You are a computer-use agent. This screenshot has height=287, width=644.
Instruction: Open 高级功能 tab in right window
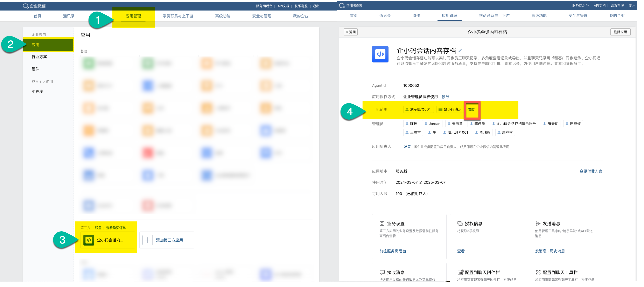click(539, 15)
